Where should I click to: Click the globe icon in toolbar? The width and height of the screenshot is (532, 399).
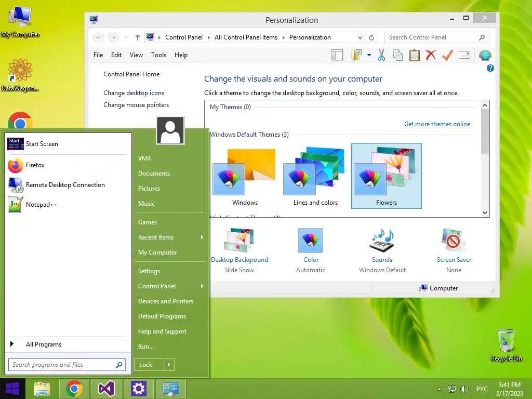coord(485,55)
